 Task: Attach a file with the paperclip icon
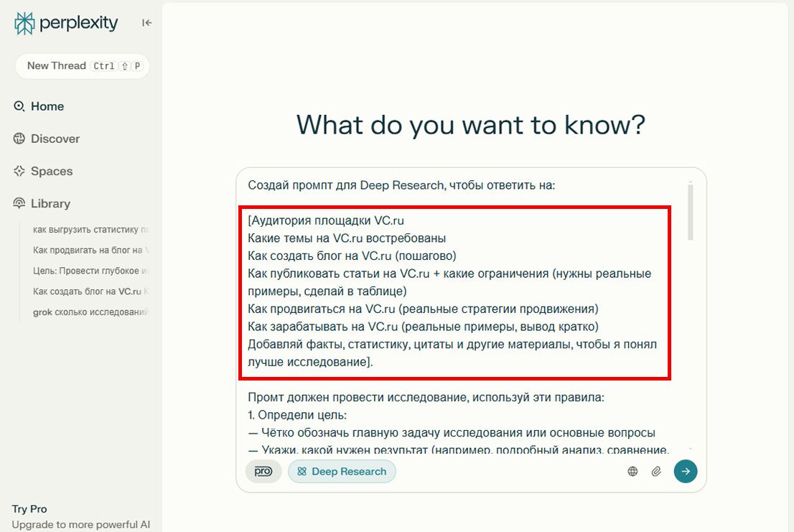click(655, 471)
